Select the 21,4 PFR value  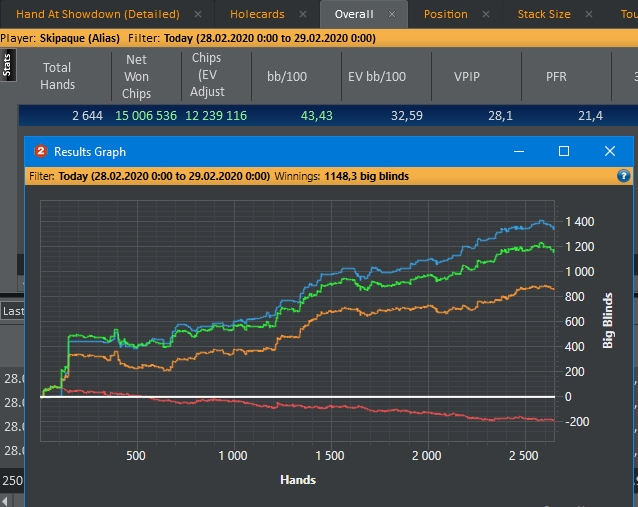(590, 116)
